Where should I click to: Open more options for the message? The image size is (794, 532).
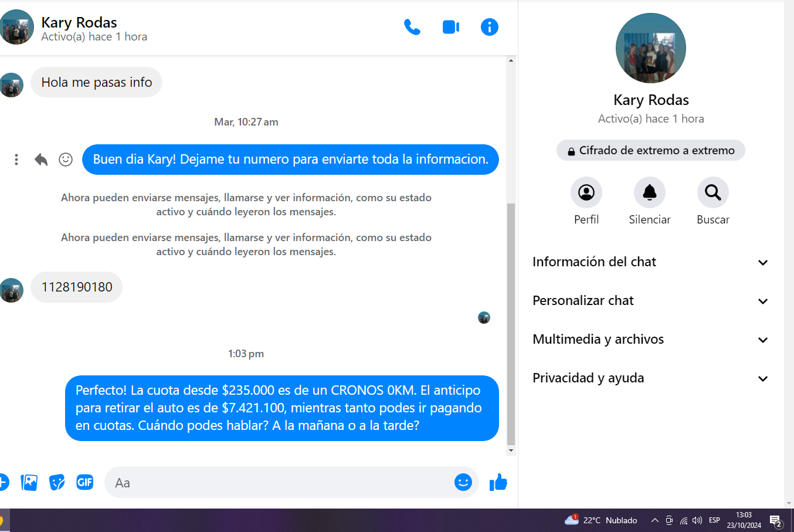coord(16,160)
